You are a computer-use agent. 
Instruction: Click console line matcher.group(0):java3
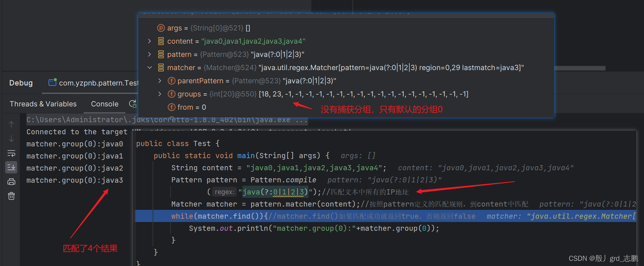(x=75, y=180)
